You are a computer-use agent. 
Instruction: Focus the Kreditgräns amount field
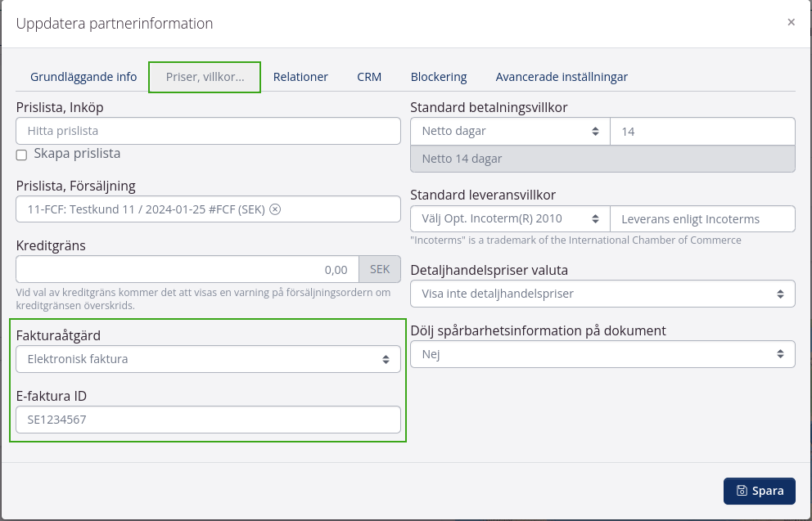coord(187,269)
